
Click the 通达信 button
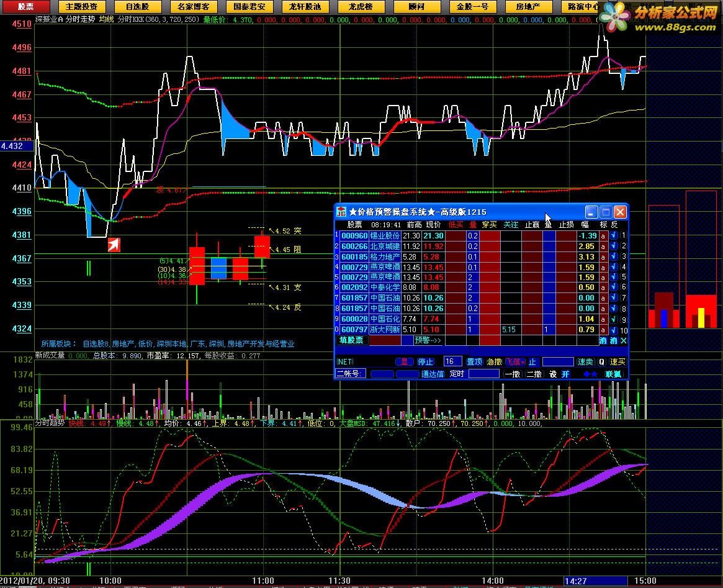(x=433, y=374)
